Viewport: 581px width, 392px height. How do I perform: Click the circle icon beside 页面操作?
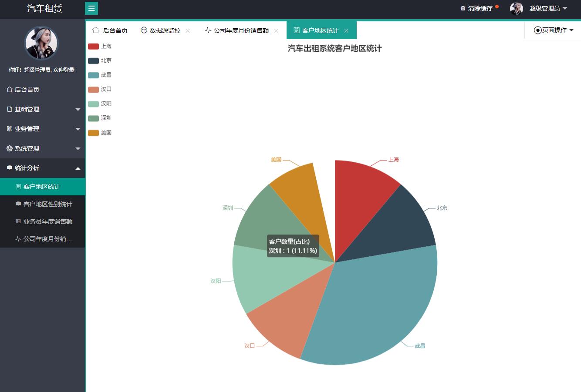(x=538, y=30)
